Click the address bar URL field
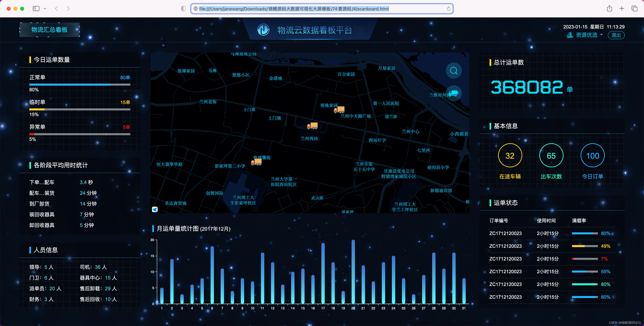644x326 pixels. [x=322, y=9]
